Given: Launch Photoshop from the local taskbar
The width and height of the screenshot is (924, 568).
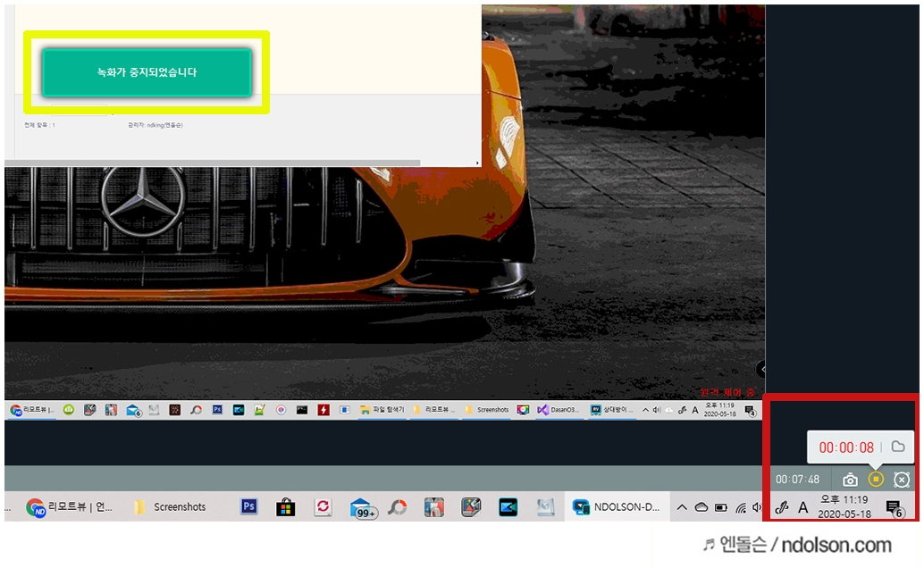Looking at the screenshot, I should pyautogui.click(x=248, y=506).
